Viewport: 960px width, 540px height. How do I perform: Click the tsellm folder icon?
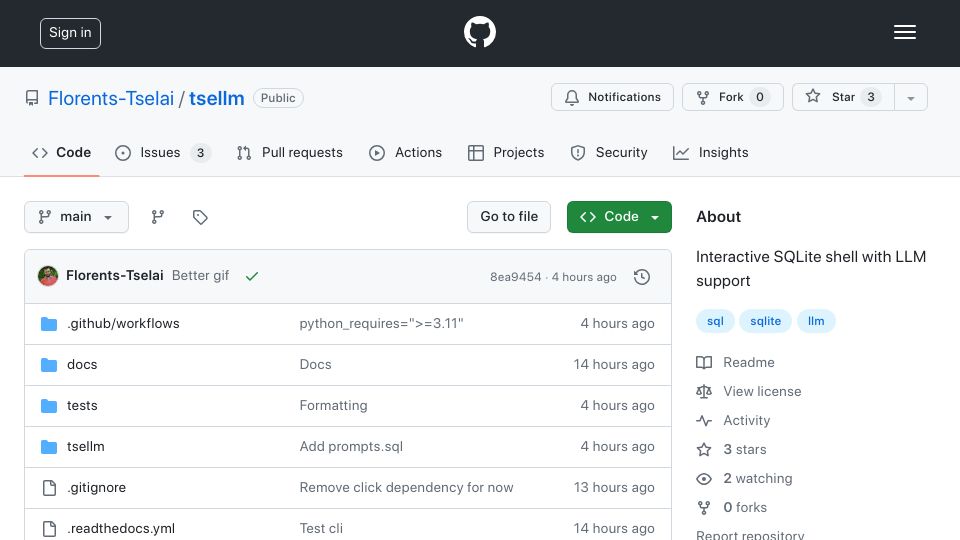49,447
